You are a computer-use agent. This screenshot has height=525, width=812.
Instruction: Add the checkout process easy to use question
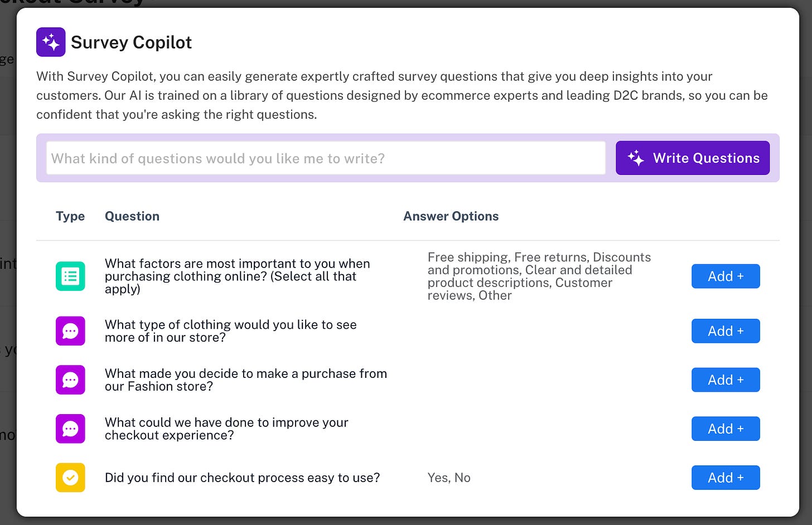tap(726, 478)
